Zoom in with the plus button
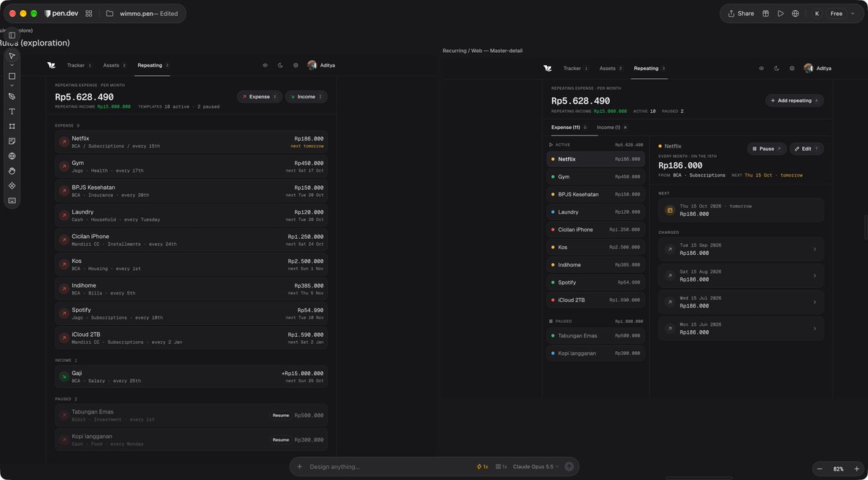The width and height of the screenshot is (868, 480). [856, 469]
